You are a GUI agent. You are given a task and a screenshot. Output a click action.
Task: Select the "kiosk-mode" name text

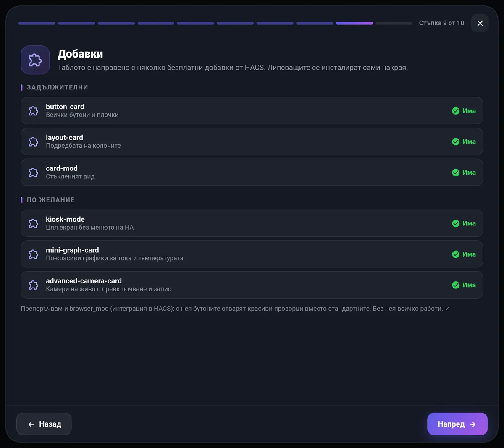[x=65, y=219]
